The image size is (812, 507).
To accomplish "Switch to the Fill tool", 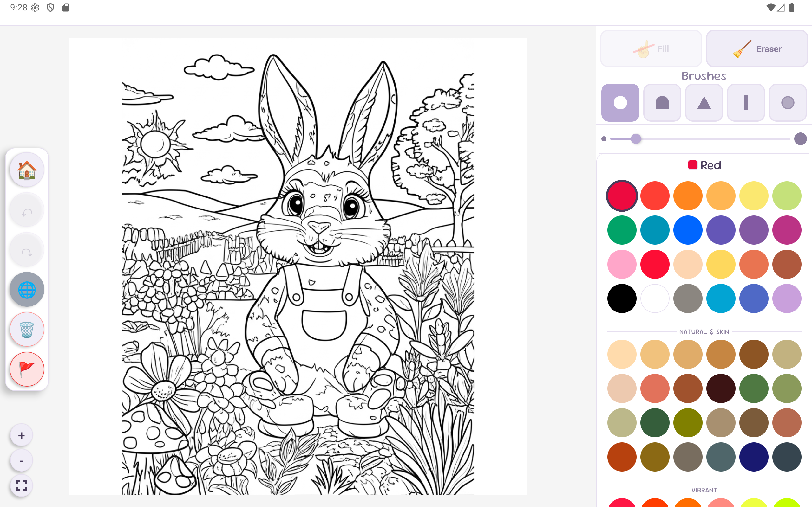I will (x=651, y=48).
